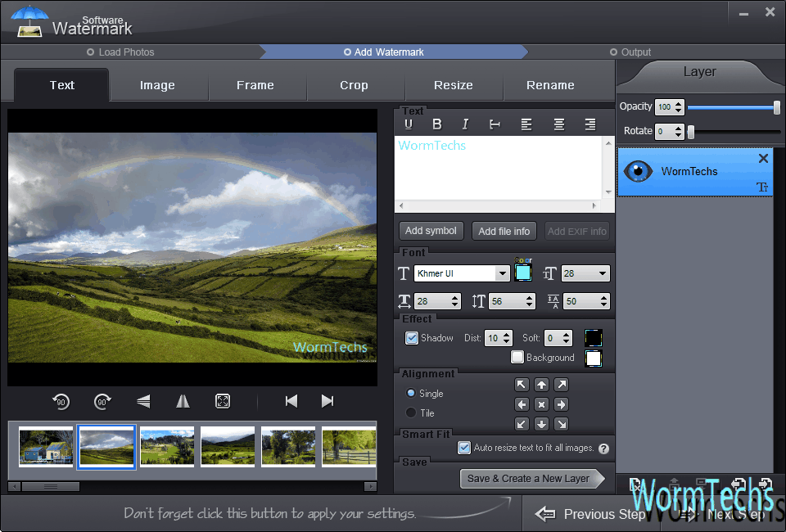Enable the Background effect checkbox
Image resolution: width=786 pixels, height=532 pixels.
517,357
